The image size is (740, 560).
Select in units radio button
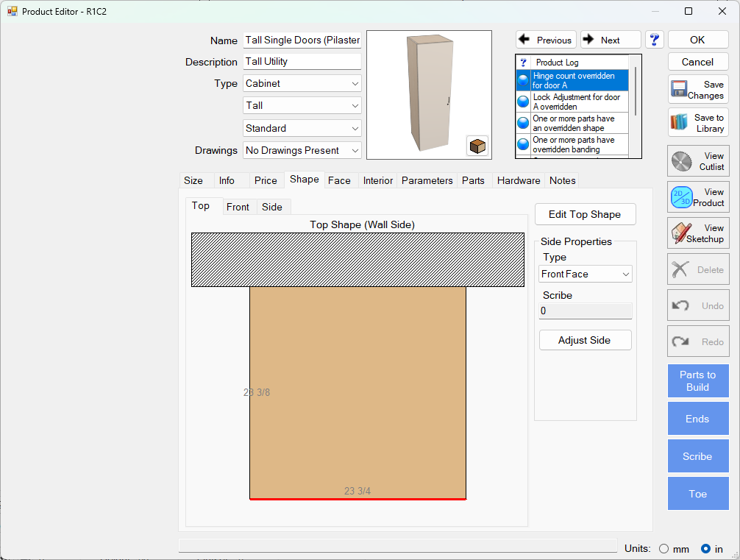[x=705, y=548]
